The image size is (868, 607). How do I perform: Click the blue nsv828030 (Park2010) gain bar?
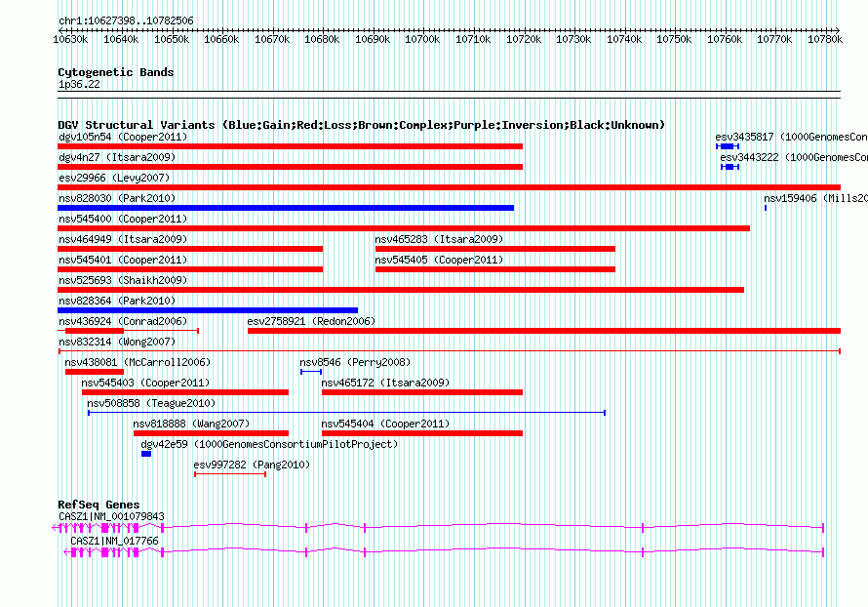pos(286,208)
